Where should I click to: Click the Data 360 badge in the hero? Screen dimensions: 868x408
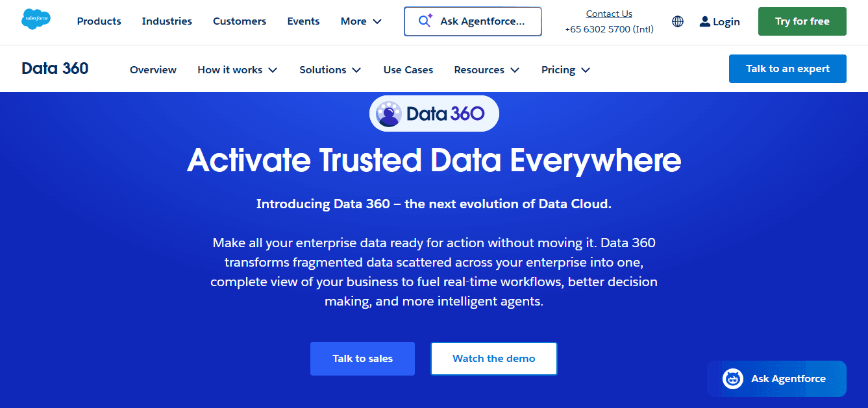coord(434,113)
